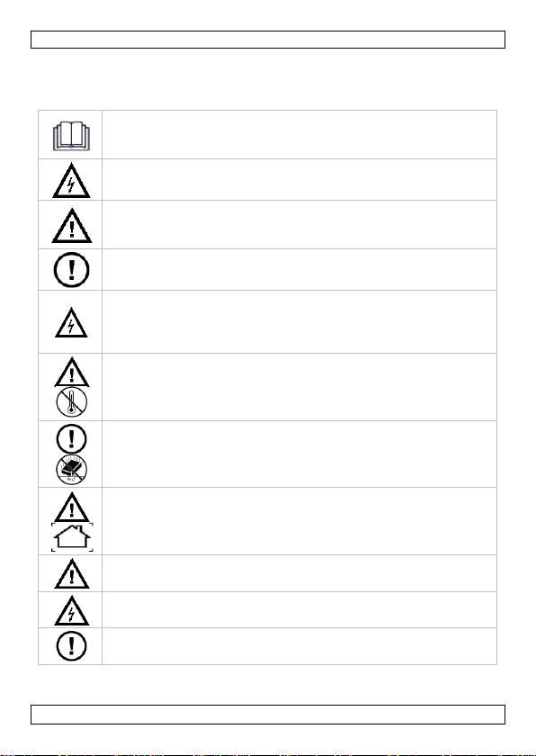Click the lightning triangle above the last circled exclamation
This screenshot has width=536, height=756.
[72, 610]
